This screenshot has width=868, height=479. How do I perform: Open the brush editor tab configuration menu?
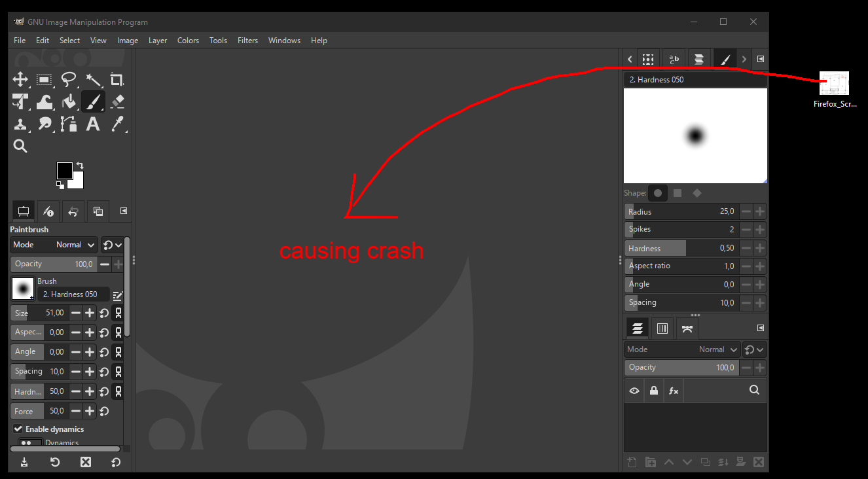click(x=761, y=59)
